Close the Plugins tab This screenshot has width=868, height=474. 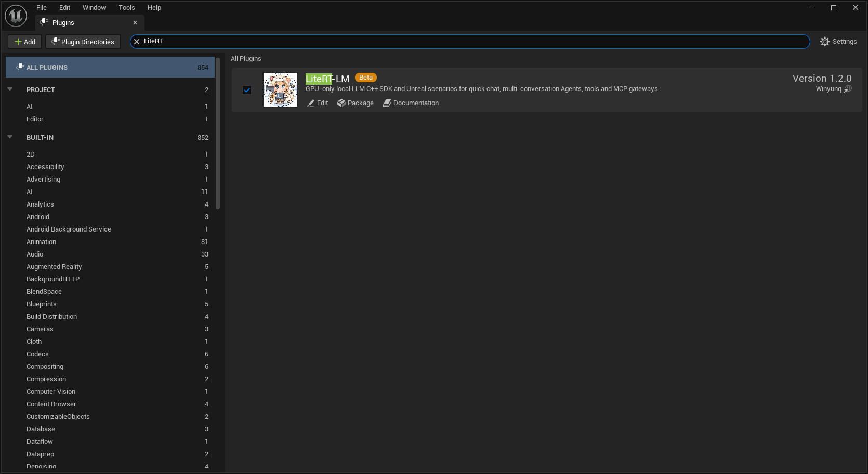[x=135, y=23]
